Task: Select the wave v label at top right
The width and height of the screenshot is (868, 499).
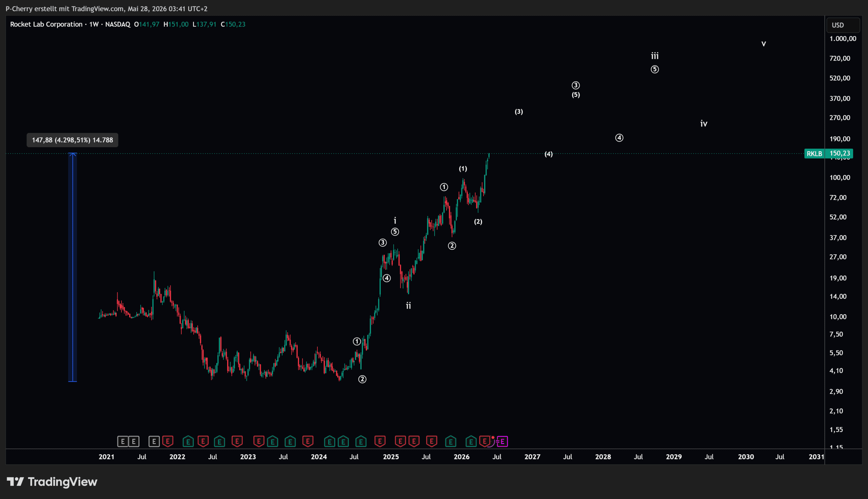Action: tap(764, 44)
